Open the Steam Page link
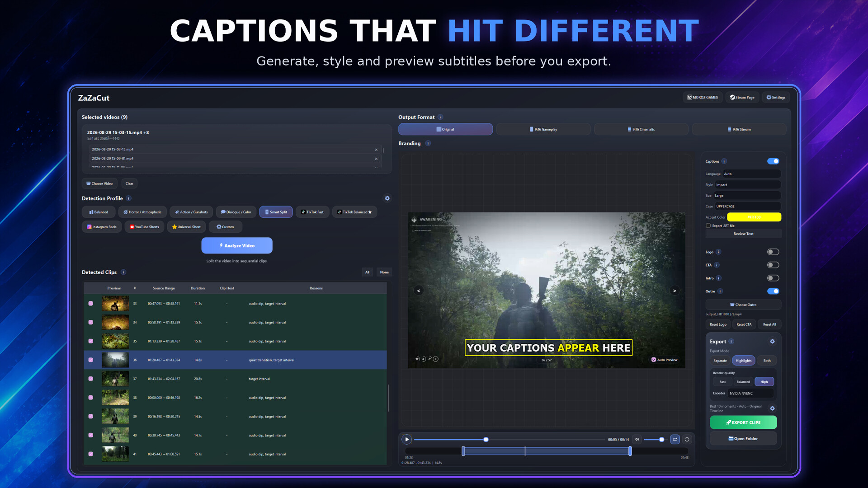Image resolution: width=868 pixels, height=488 pixels. pos(742,97)
